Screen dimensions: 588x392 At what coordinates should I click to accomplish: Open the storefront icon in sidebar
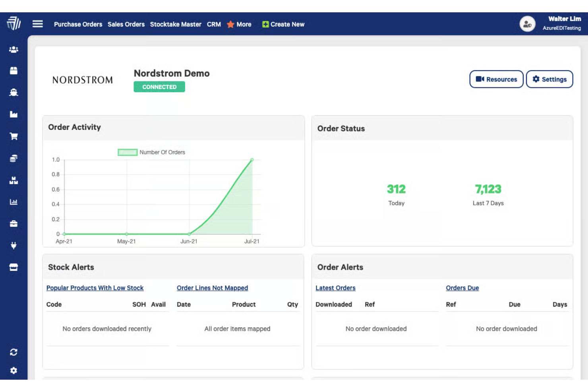(14, 267)
